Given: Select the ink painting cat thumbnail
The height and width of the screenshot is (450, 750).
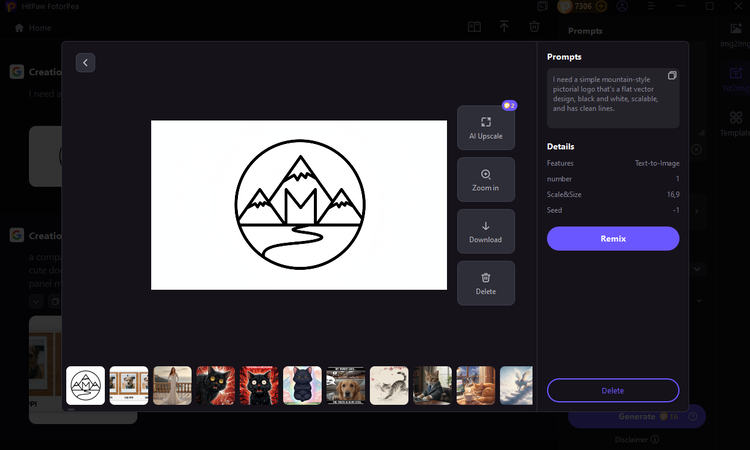Looking at the screenshot, I should pos(389,385).
